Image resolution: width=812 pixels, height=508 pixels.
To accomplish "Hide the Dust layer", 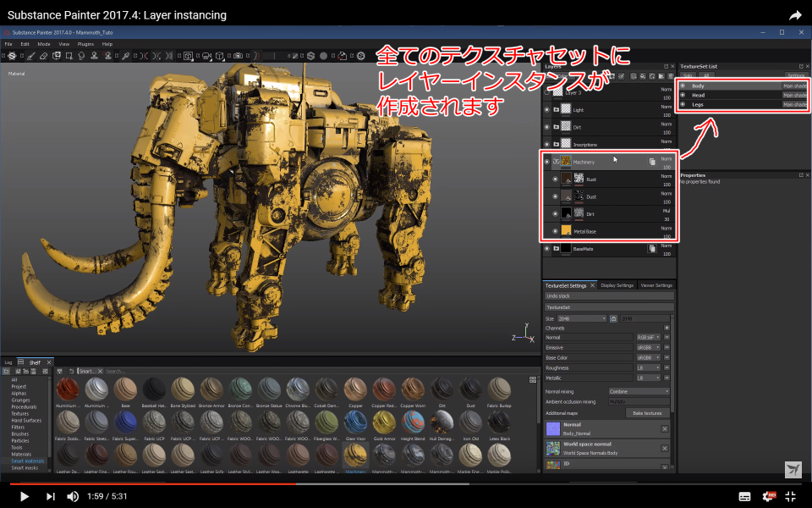I will (555, 197).
